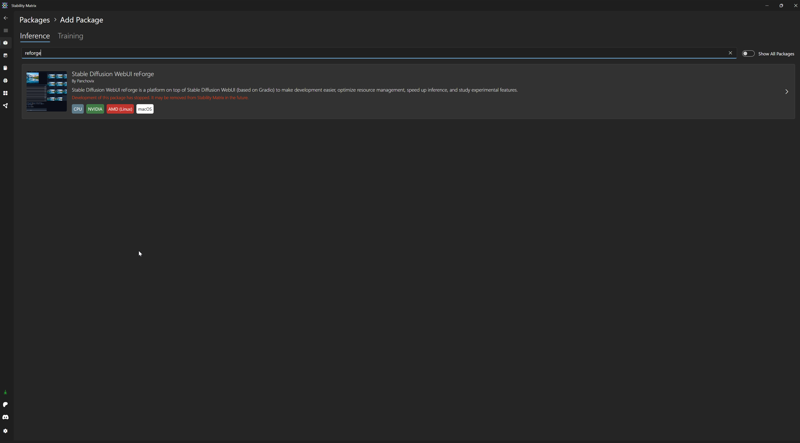Toggle the Show All Packages switch

click(x=748, y=54)
